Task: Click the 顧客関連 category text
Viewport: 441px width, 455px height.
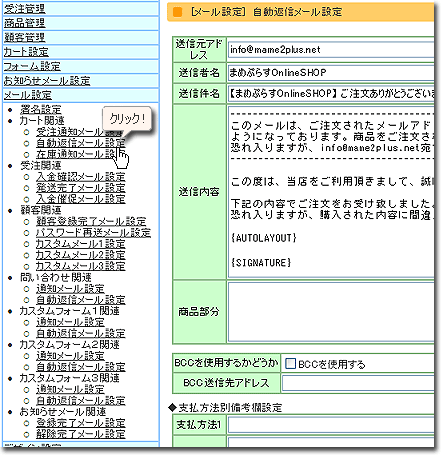Action: pyautogui.click(x=40, y=210)
